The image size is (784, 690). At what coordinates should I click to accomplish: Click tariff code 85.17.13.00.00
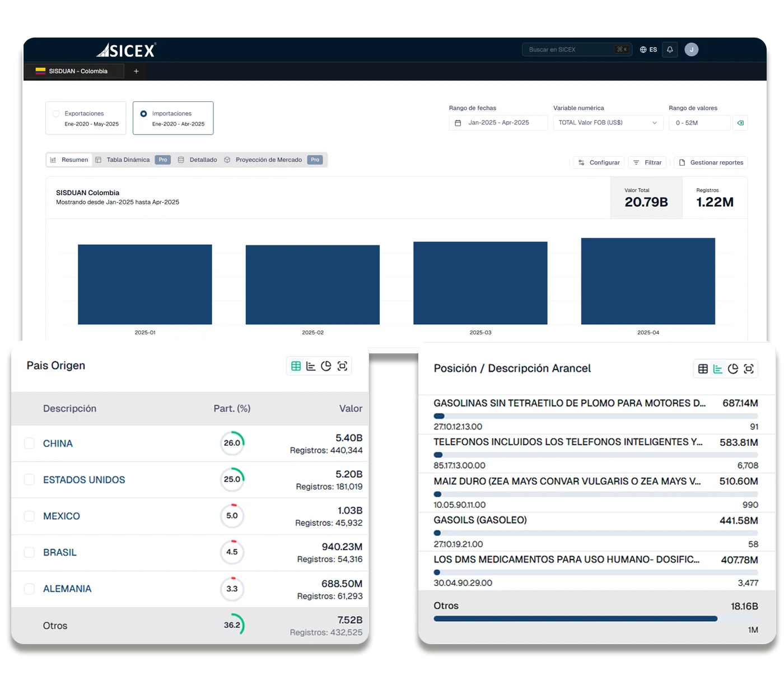460,465
